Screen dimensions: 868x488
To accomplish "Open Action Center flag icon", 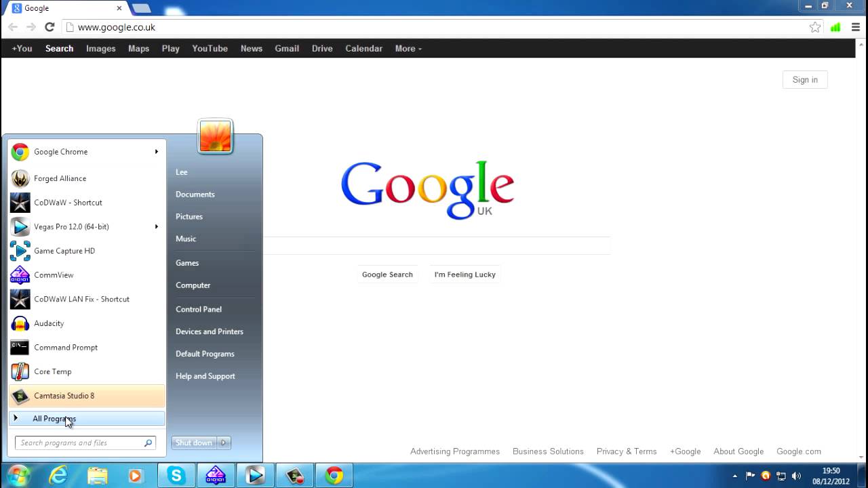I will click(750, 476).
